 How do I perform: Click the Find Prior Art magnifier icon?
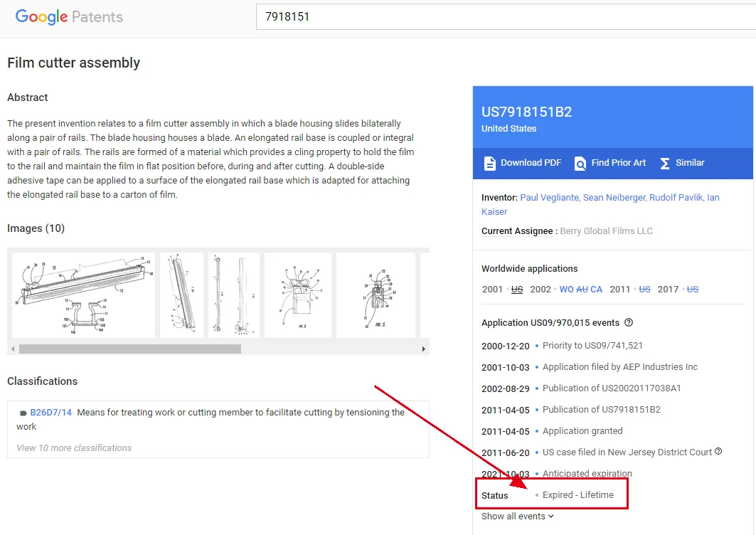580,164
